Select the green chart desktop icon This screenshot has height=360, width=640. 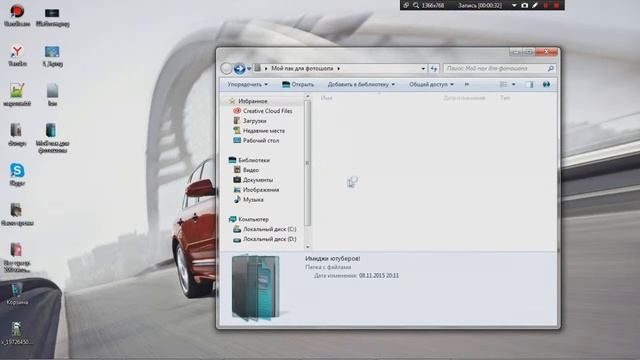click(17, 94)
